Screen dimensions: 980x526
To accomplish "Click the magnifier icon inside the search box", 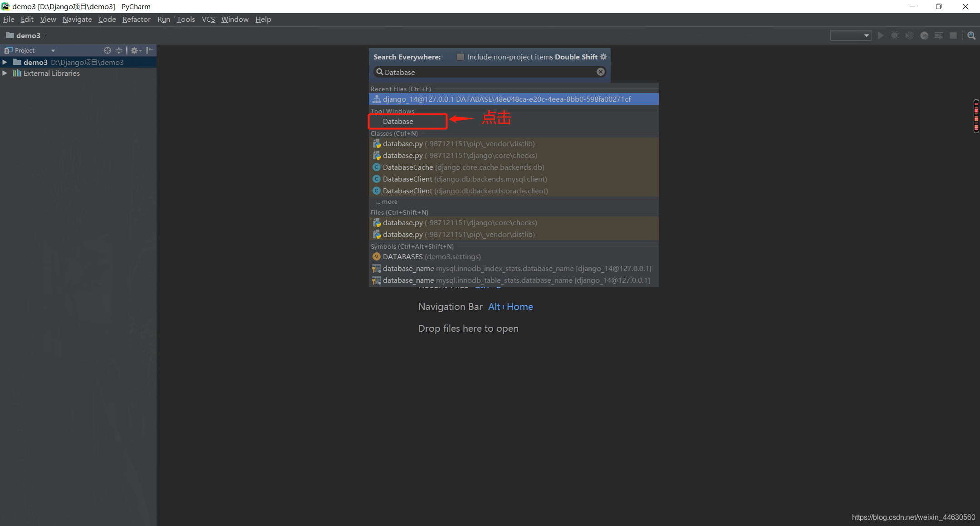I will pyautogui.click(x=380, y=72).
